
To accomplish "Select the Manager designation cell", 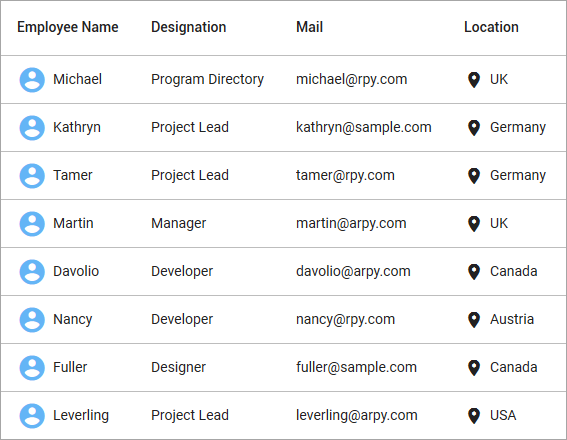I will (178, 223).
